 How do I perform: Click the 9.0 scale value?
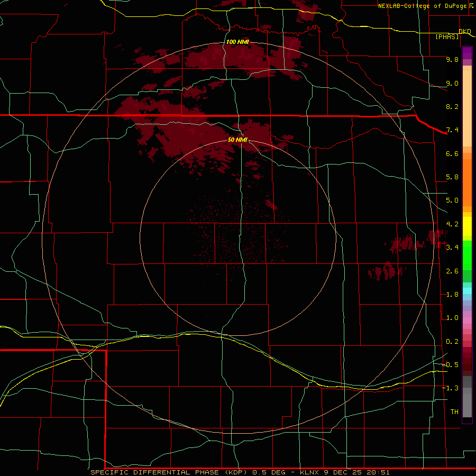[452, 83]
